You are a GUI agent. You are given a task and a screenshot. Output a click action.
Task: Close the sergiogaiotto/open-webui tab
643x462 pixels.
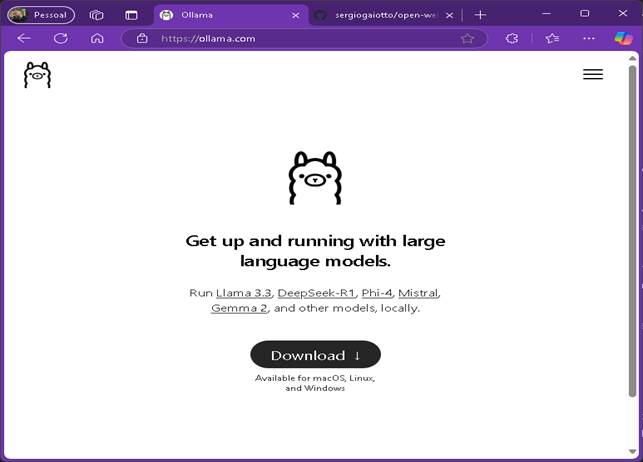click(x=450, y=16)
